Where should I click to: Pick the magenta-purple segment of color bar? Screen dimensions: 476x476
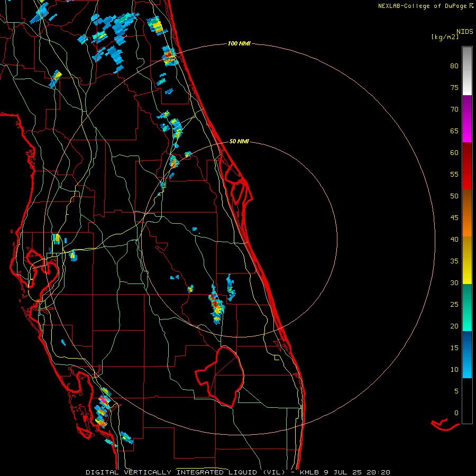[x=467, y=118]
